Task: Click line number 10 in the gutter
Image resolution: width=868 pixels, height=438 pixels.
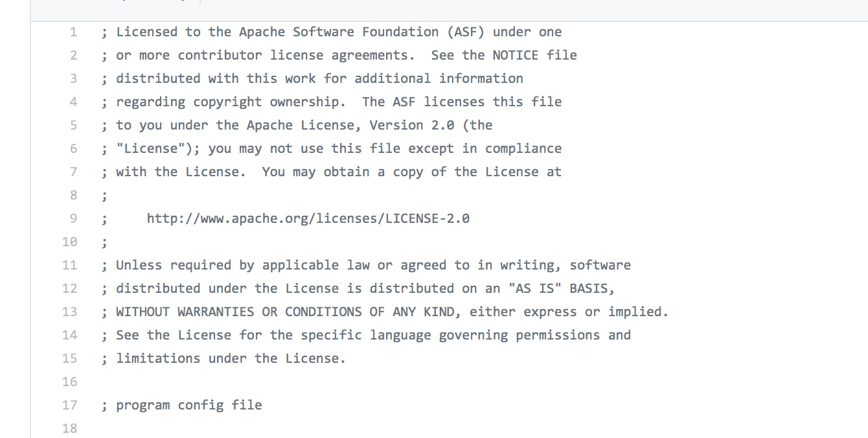Action: 69,242
